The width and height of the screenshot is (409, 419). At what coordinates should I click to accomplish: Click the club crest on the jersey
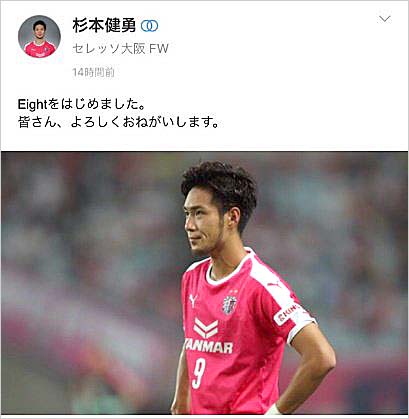pyautogui.click(x=230, y=304)
